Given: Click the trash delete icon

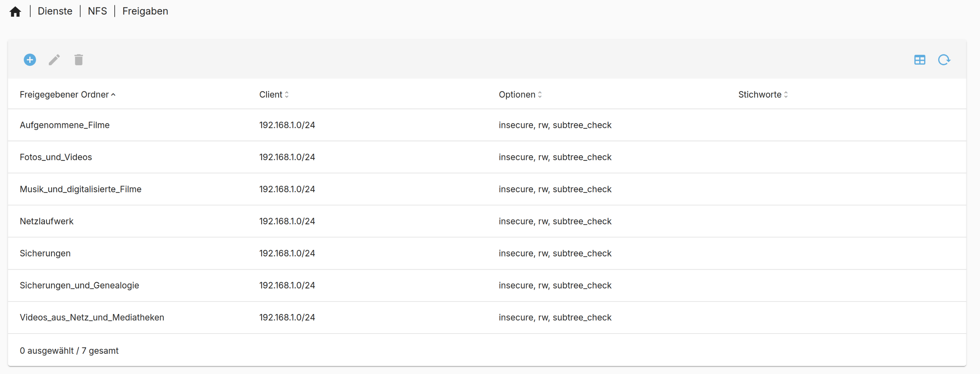Looking at the screenshot, I should (x=78, y=60).
